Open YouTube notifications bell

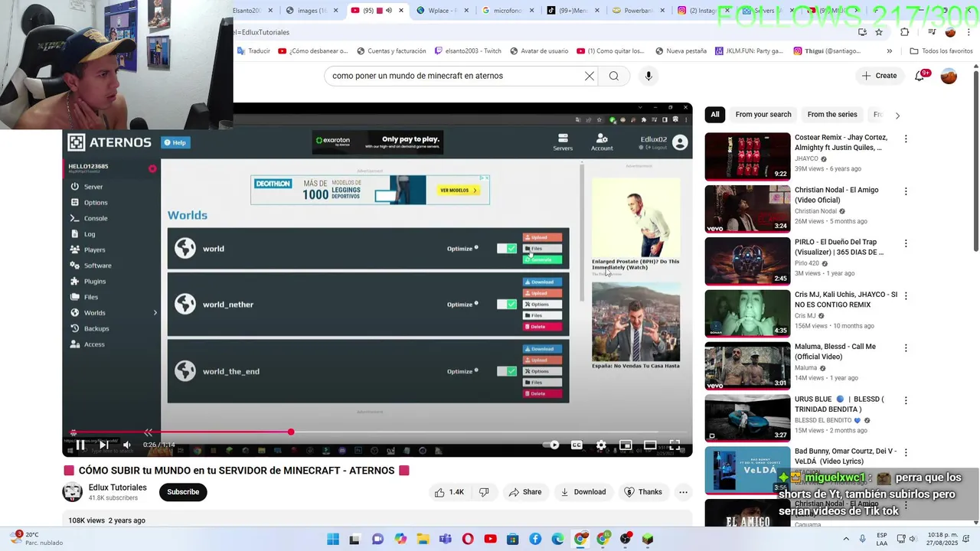pos(921,76)
